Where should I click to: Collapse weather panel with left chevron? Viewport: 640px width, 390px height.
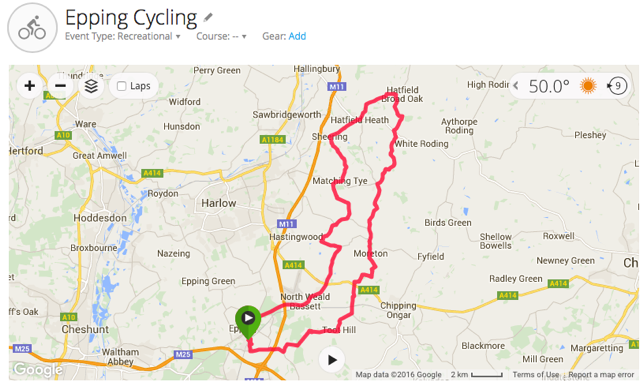pyautogui.click(x=516, y=86)
